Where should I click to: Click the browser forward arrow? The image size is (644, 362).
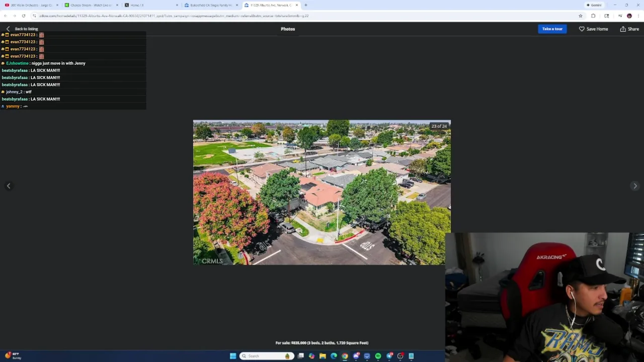point(15,16)
